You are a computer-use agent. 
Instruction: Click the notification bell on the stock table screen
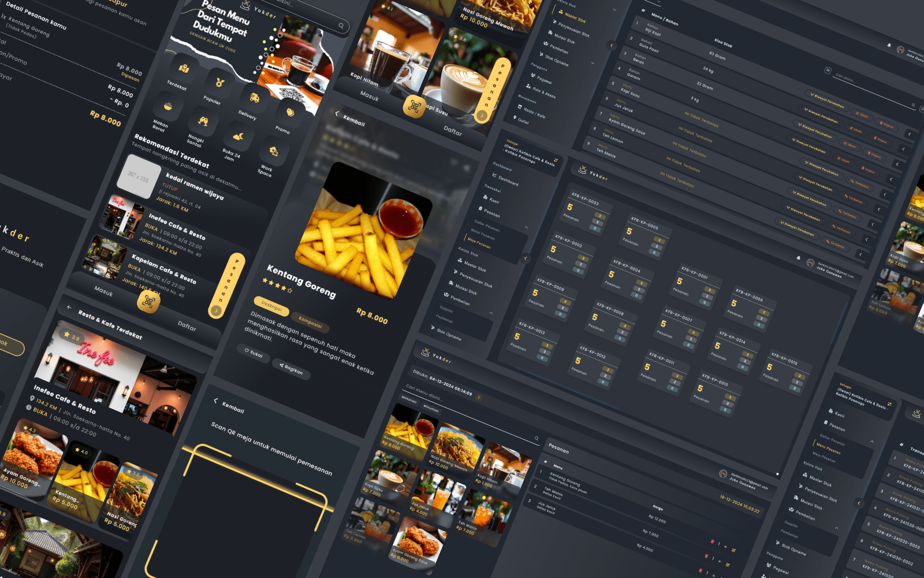[889, 45]
